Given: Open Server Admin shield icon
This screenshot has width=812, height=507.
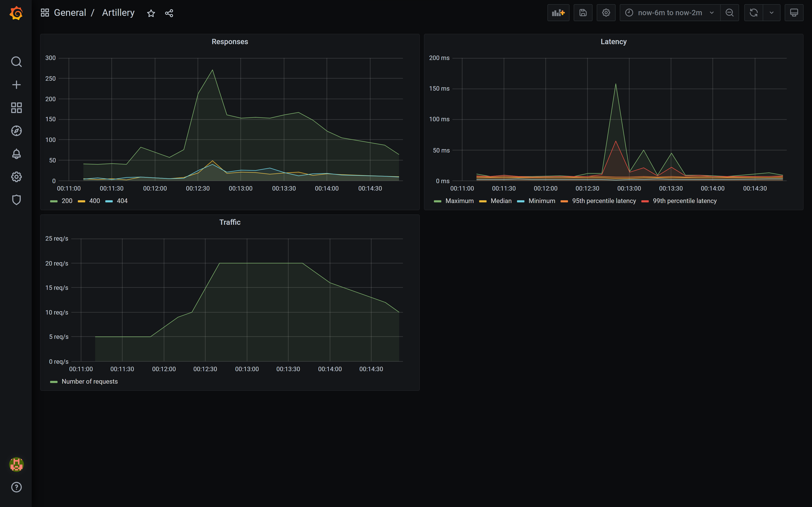Looking at the screenshot, I should 16,200.
